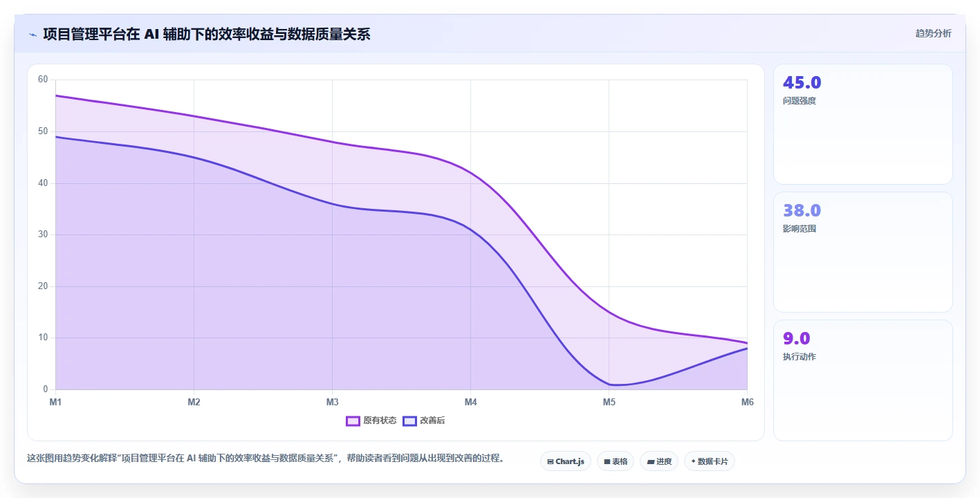Click 改善后 line's lowest point at M5
The image size is (980, 498).
tap(609, 385)
